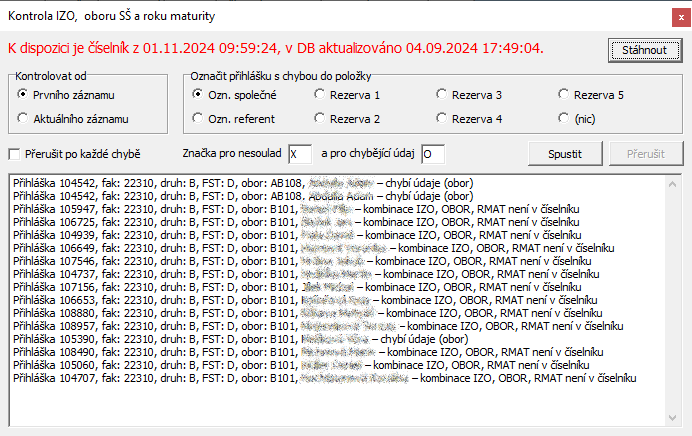Select the 'Rezerva 1' option
692x436 pixels.
(320, 94)
